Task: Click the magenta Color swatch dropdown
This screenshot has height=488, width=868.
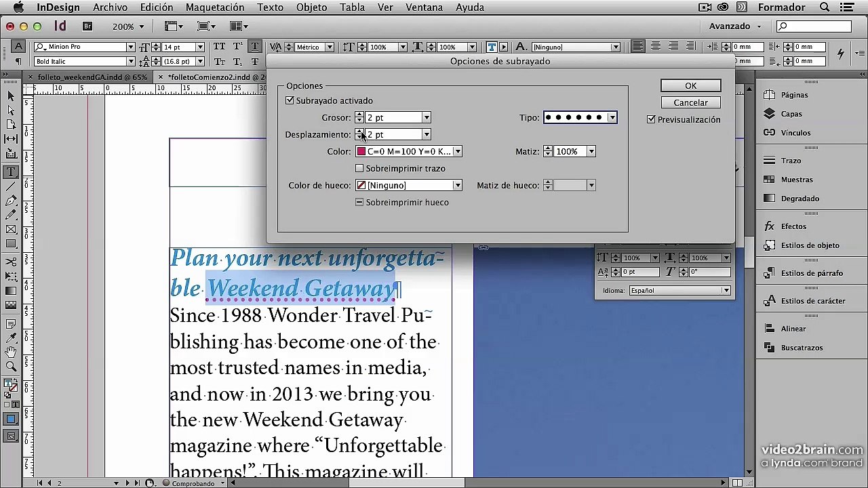Action: pyautogui.click(x=409, y=151)
